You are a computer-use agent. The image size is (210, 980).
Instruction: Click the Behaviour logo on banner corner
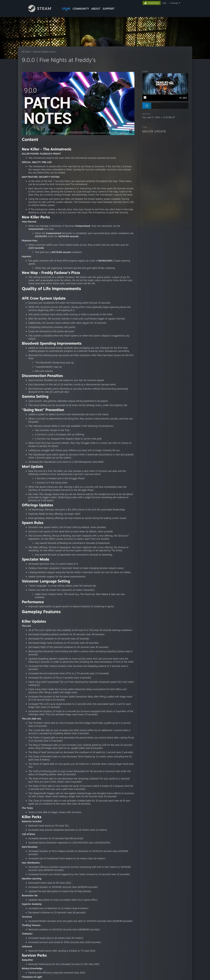click(131, 132)
